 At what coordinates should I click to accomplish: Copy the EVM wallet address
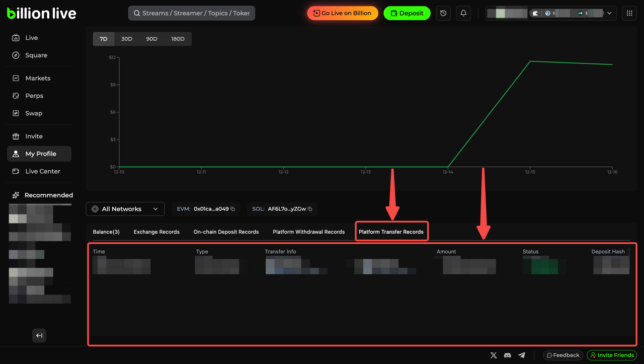pos(233,209)
